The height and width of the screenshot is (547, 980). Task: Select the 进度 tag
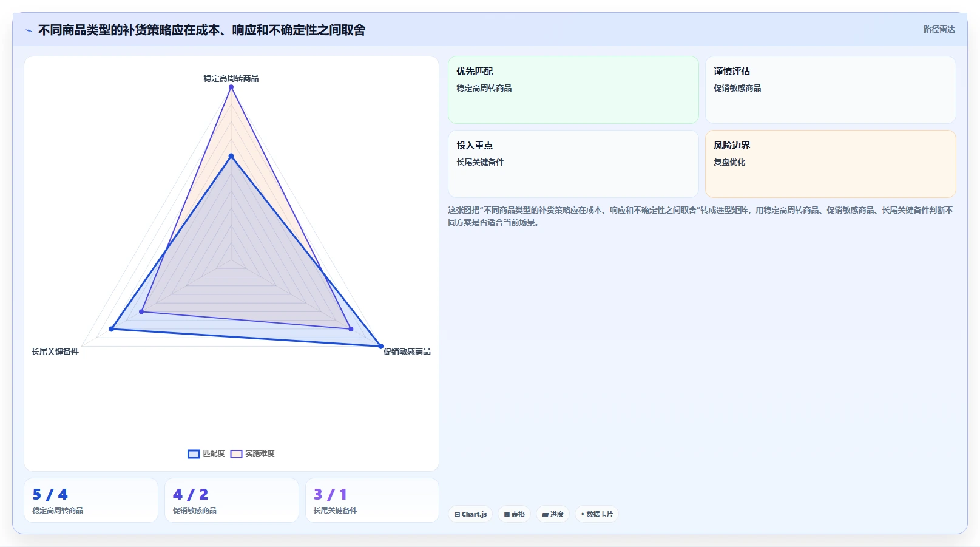pos(553,514)
